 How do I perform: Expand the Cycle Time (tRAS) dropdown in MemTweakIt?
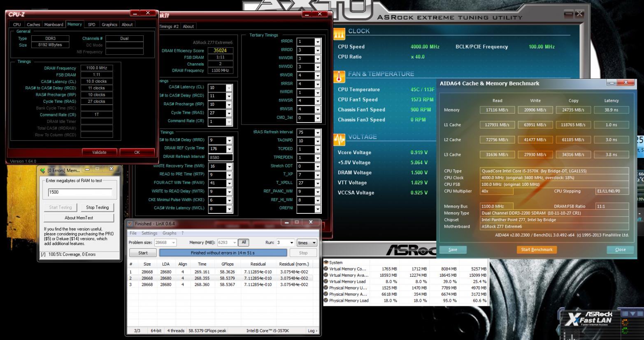pos(229,113)
